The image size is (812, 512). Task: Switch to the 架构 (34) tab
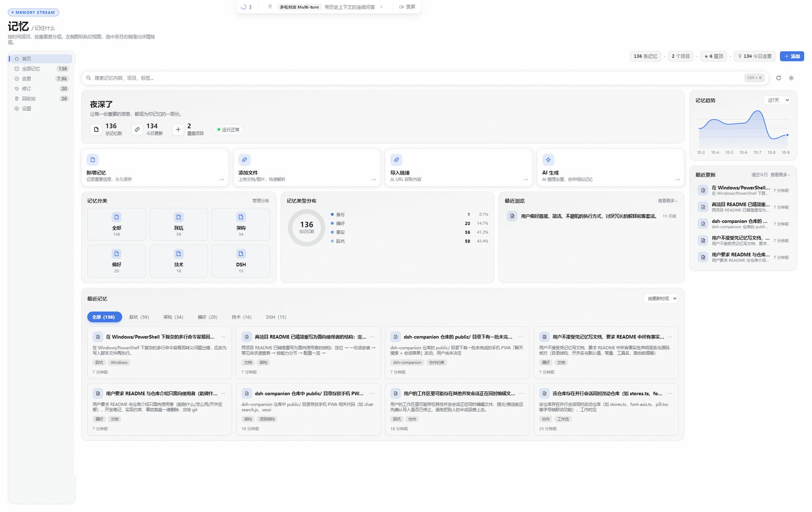tap(173, 317)
